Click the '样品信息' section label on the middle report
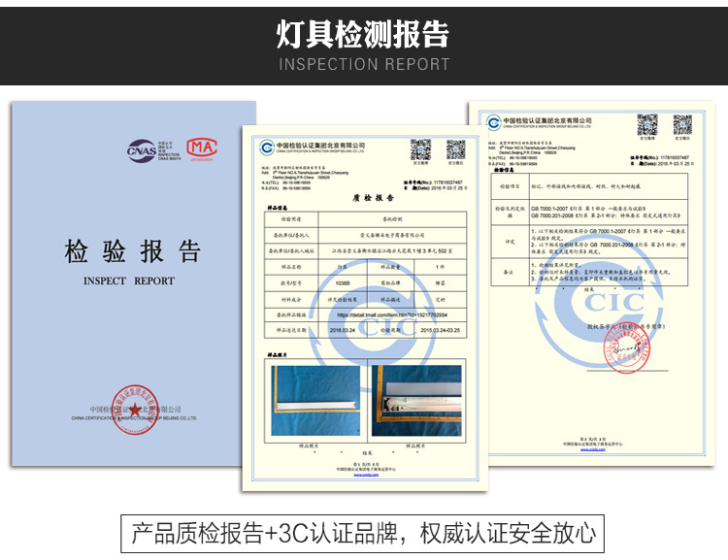 point(278,208)
